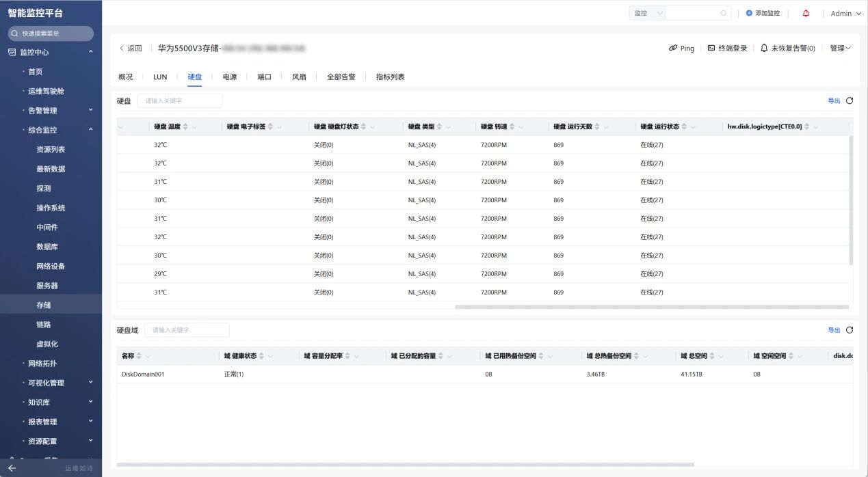Collapse the sidebar with the left arrow
The width and height of the screenshot is (868, 477).
point(12,468)
